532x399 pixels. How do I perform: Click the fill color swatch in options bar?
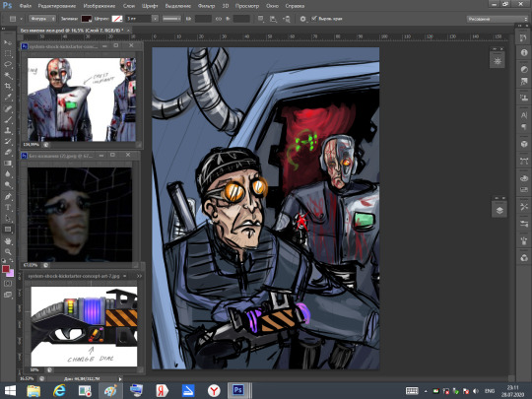[86, 19]
